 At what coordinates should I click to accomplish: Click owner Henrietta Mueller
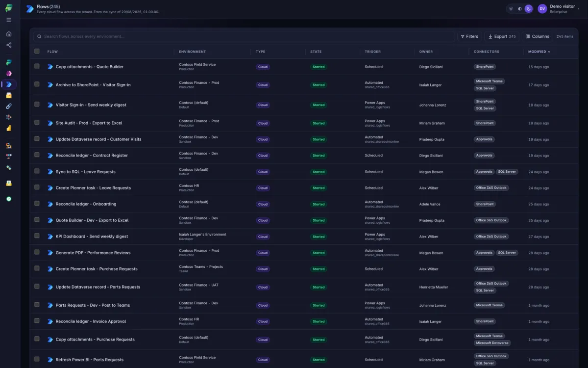(x=434, y=287)
